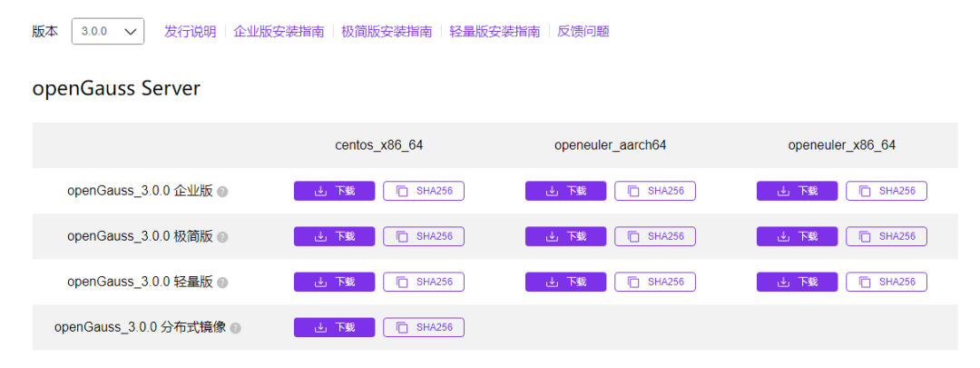Copy SHA256 of 极简版 openeuler_aarch64
Viewport: 980px width, 368px height.
[655, 236]
